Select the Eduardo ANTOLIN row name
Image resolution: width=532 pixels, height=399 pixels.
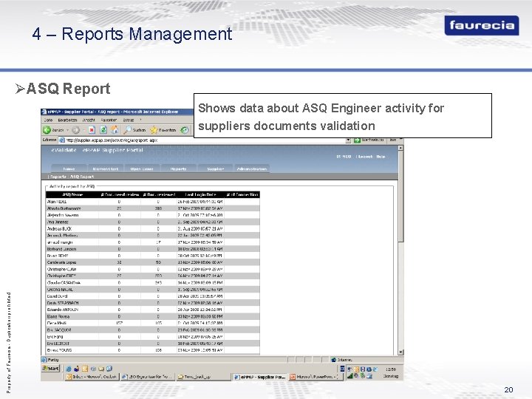tap(62, 310)
